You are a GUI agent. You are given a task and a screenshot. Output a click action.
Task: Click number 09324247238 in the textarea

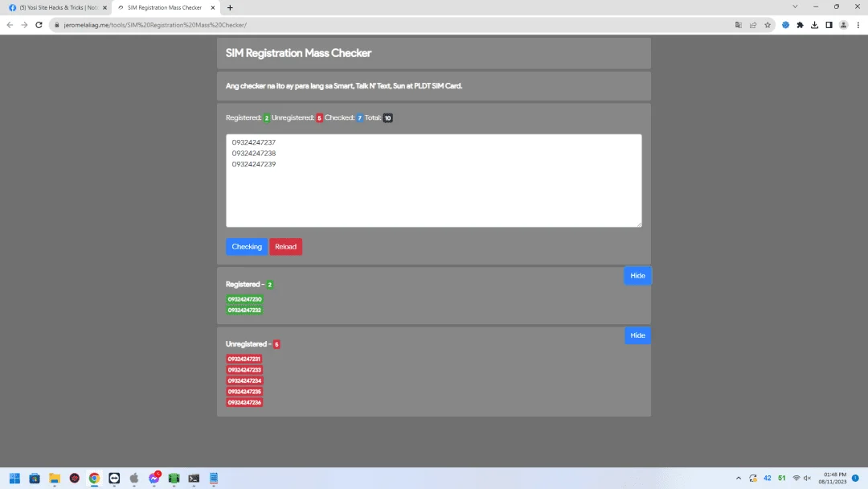coord(253,154)
